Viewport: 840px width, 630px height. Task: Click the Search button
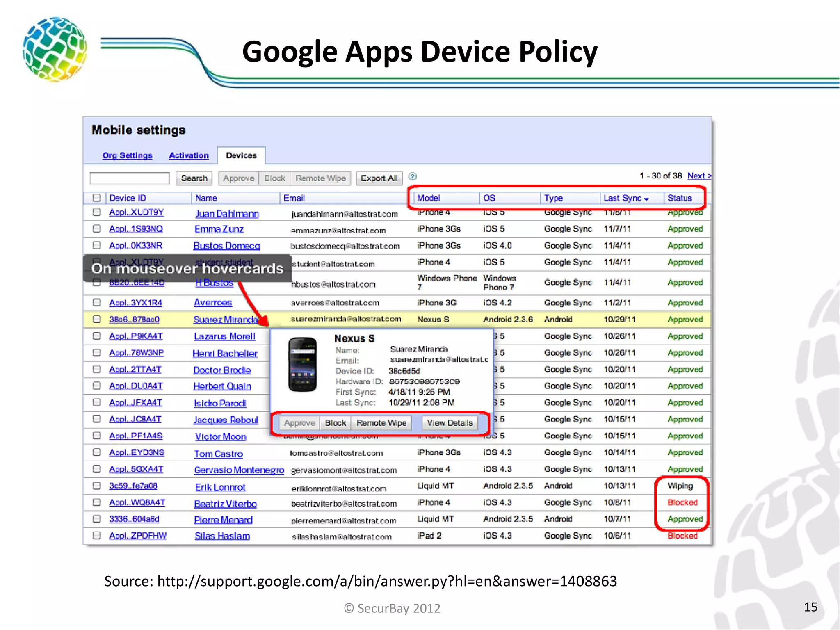coord(194,178)
